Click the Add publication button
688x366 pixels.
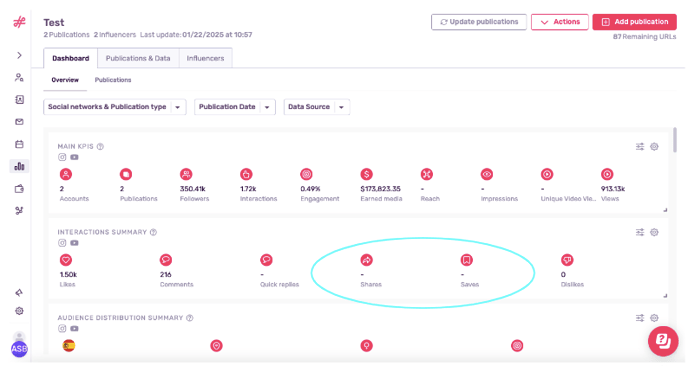pos(634,22)
